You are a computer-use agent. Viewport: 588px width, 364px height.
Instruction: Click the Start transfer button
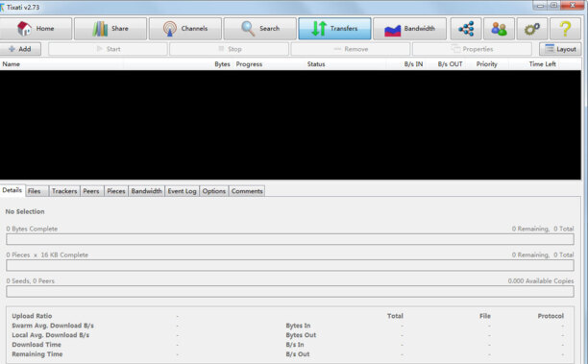click(108, 49)
